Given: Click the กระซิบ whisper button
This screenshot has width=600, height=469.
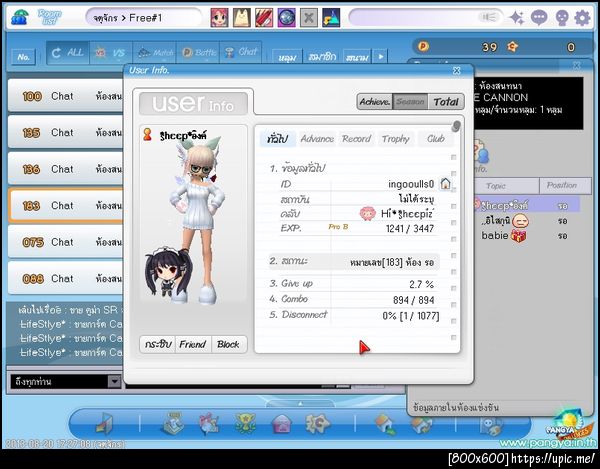Looking at the screenshot, I should 157,344.
